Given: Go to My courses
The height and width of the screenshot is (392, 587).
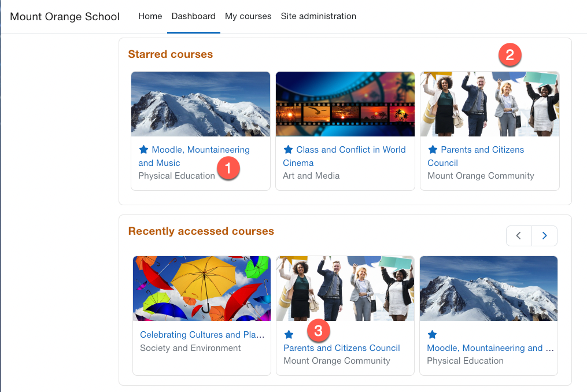Looking at the screenshot, I should click(x=248, y=16).
